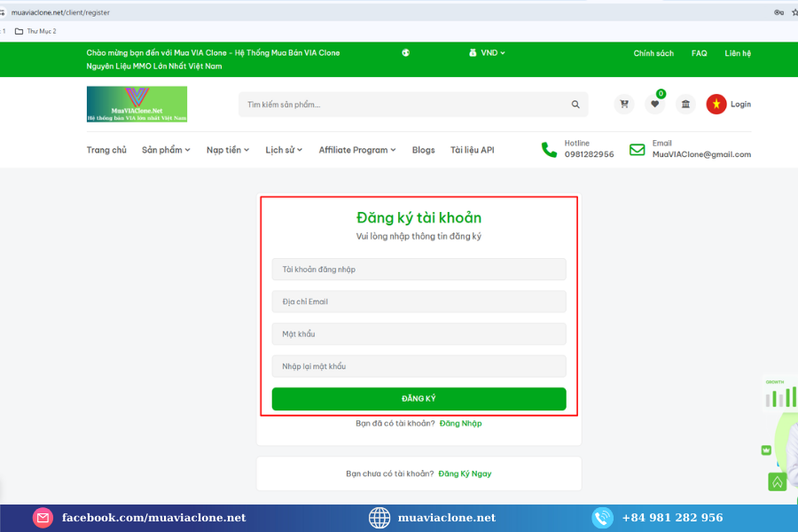Click the green scroll-to-top arrow button
The image size is (798, 532).
pos(777,481)
